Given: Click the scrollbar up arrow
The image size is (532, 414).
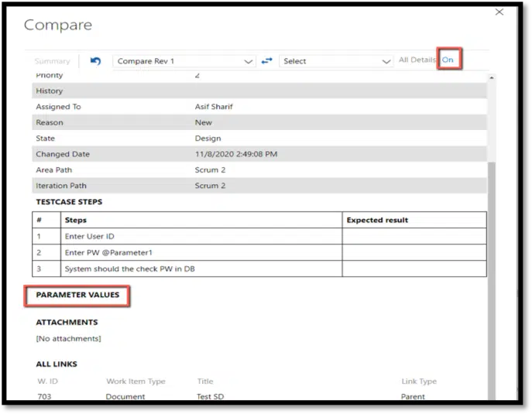Looking at the screenshot, I should click(491, 78).
